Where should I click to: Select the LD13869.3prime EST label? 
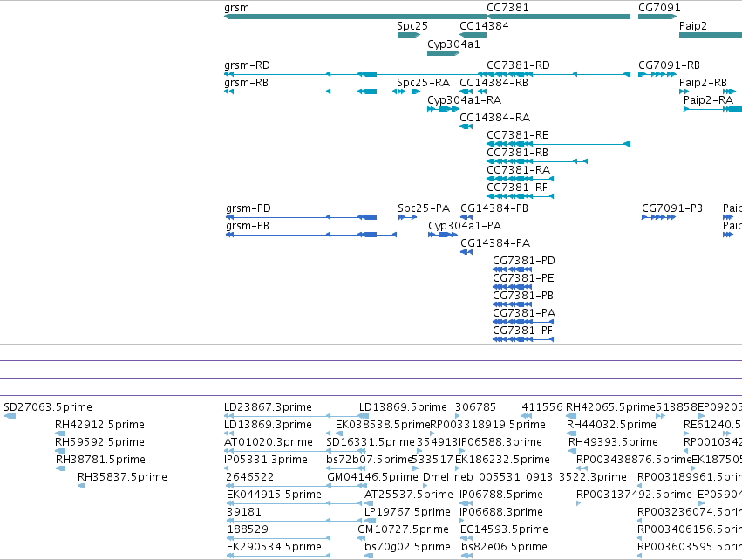[x=268, y=425]
